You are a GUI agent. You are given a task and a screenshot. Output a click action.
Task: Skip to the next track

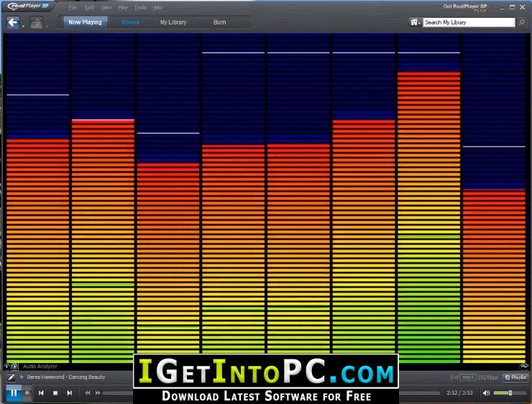click(x=70, y=393)
